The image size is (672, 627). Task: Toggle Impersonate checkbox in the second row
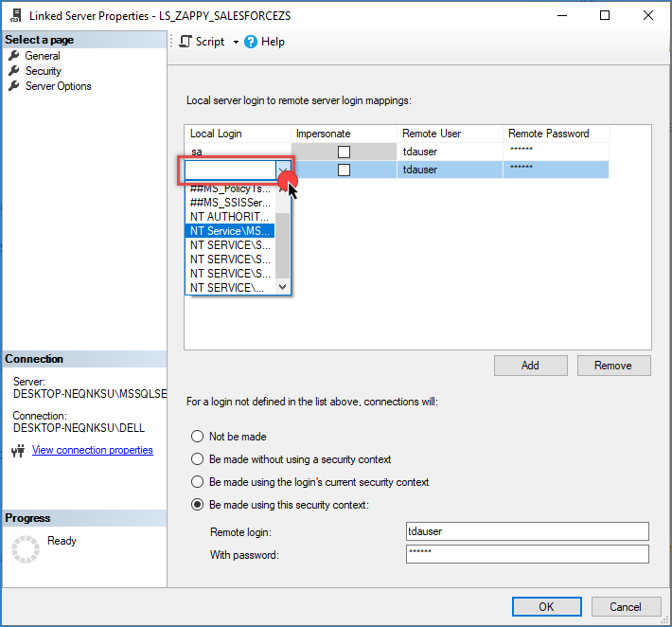[x=345, y=170]
